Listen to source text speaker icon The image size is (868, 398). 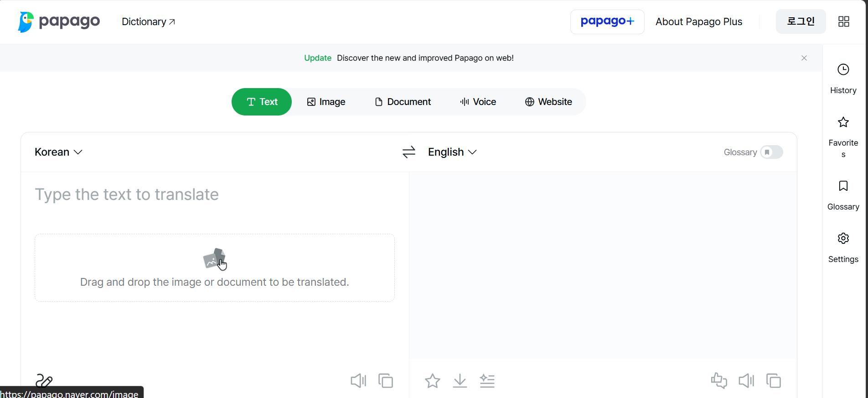point(358,381)
